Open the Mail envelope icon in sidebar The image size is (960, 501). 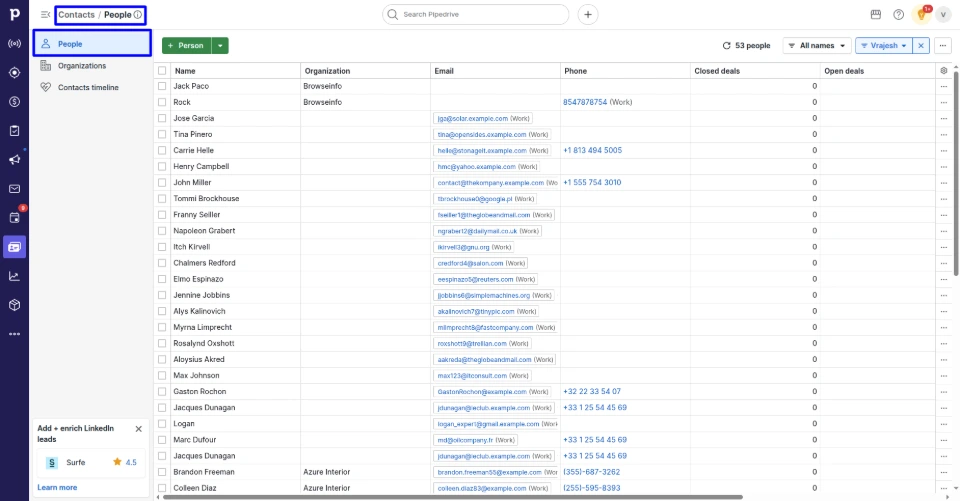(x=14, y=188)
